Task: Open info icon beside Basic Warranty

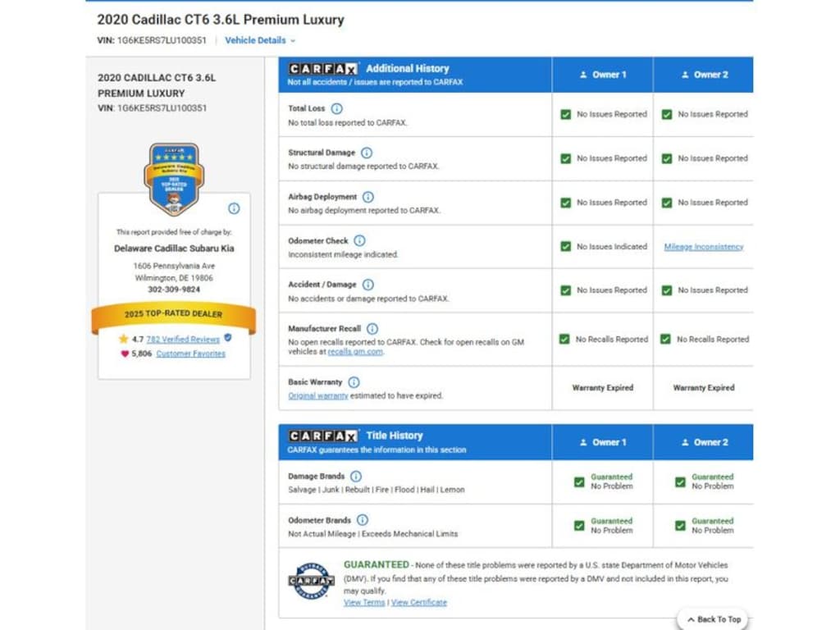Action: [354, 382]
